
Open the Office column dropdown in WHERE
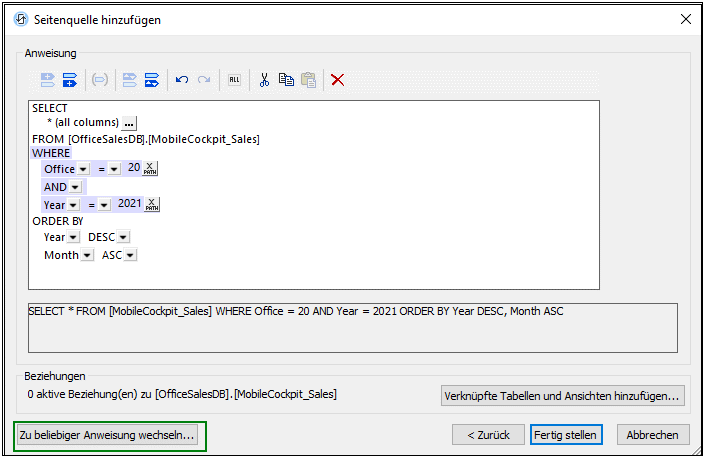83,169
